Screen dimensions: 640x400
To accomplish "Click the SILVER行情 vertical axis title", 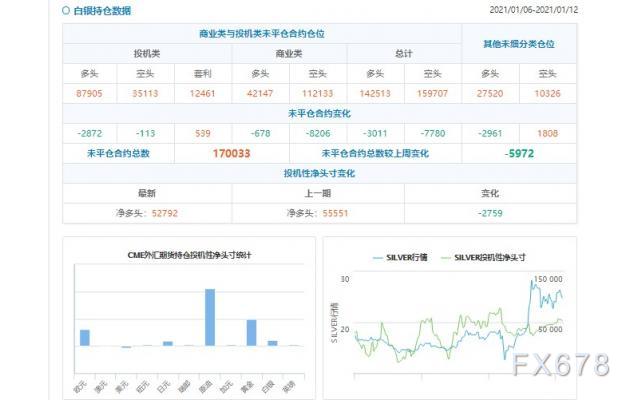I will (334, 322).
